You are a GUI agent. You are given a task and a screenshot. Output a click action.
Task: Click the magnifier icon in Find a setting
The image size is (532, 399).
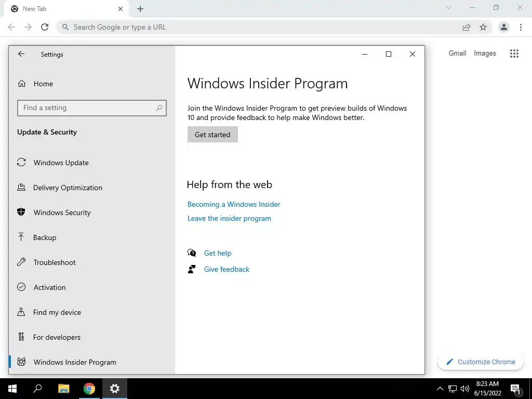click(159, 108)
